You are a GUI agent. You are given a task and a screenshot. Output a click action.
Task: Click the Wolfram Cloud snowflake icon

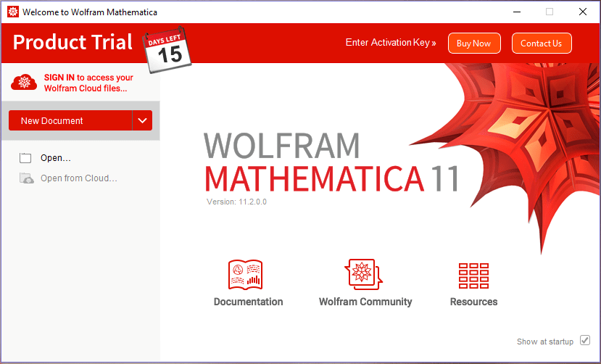(x=24, y=83)
